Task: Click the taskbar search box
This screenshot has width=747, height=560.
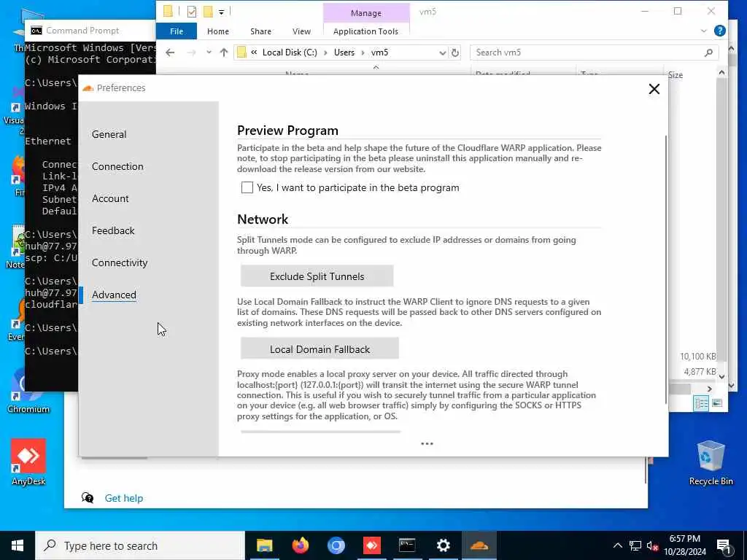Action: (x=140, y=545)
